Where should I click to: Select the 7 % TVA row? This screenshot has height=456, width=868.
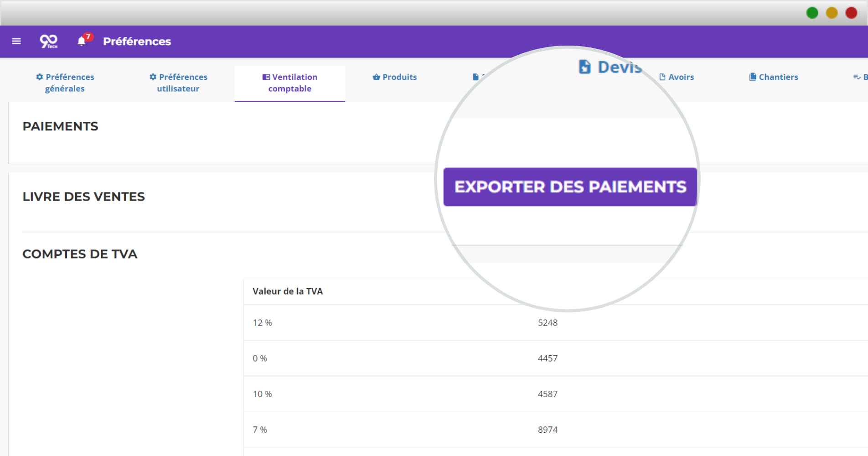point(556,430)
